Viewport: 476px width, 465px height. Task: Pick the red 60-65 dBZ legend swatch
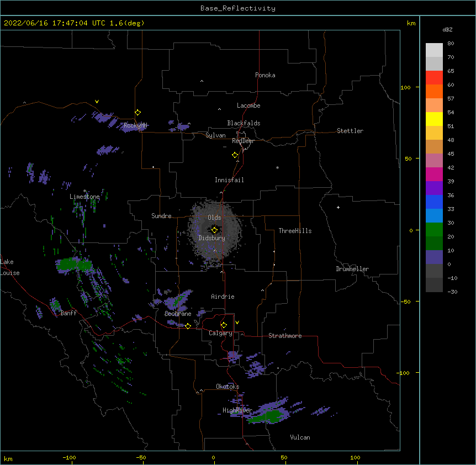pyautogui.click(x=434, y=78)
